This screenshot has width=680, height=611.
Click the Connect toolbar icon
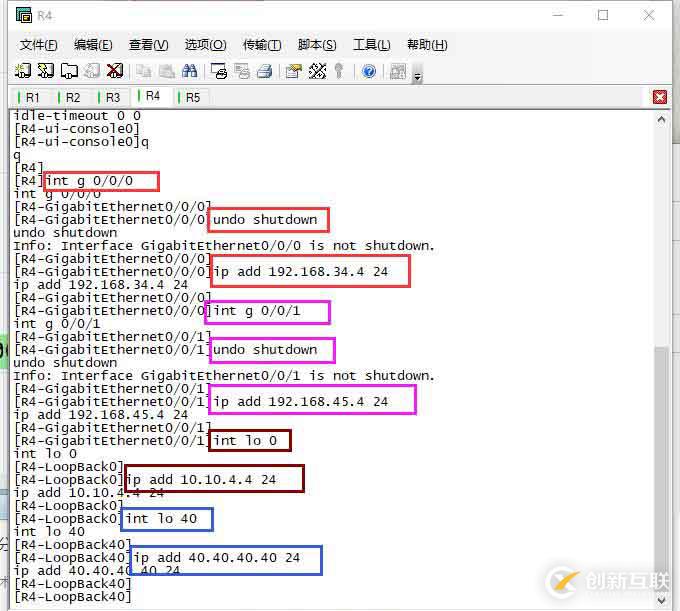pos(23,71)
